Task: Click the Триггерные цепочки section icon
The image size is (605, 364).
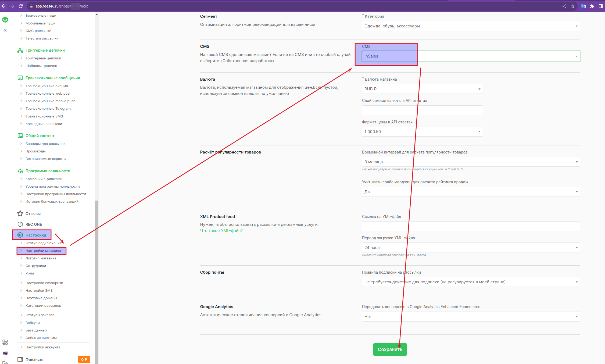Action: [20, 50]
